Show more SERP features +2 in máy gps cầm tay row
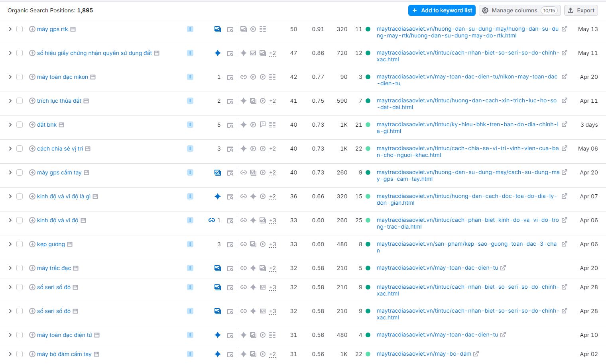Image resolution: width=606 pixels, height=364 pixels. pos(272,173)
